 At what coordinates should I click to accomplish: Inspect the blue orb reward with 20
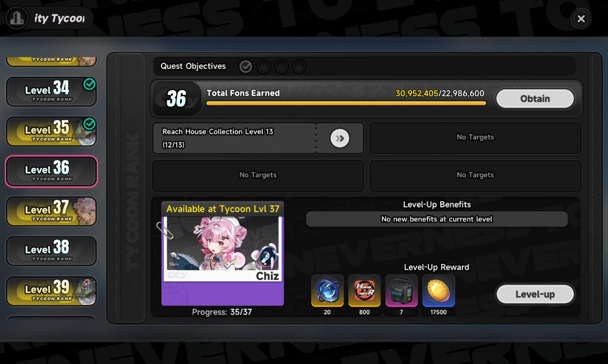[x=327, y=291]
